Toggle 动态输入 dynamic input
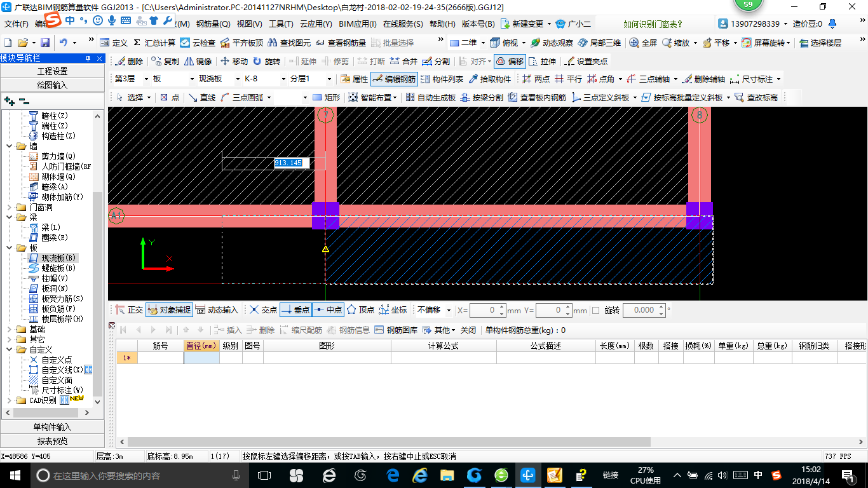The height and width of the screenshot is (488, 868). pyautogui.click(x=217, y=310)
